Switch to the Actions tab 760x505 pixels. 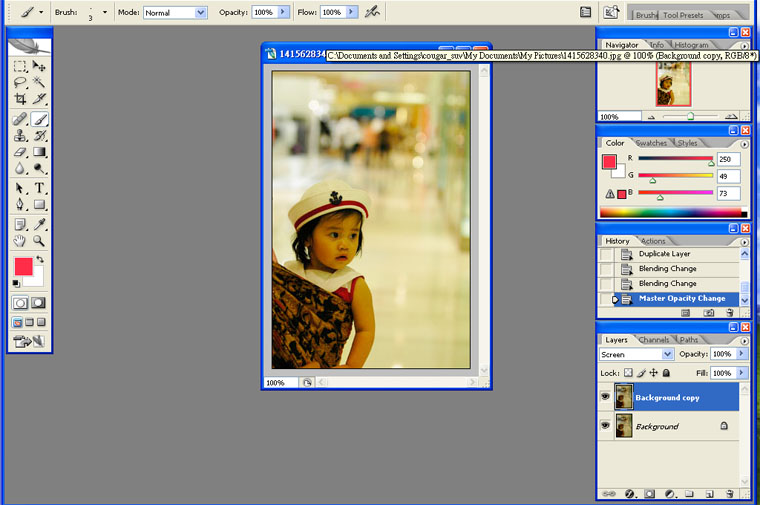pos(653,241)
